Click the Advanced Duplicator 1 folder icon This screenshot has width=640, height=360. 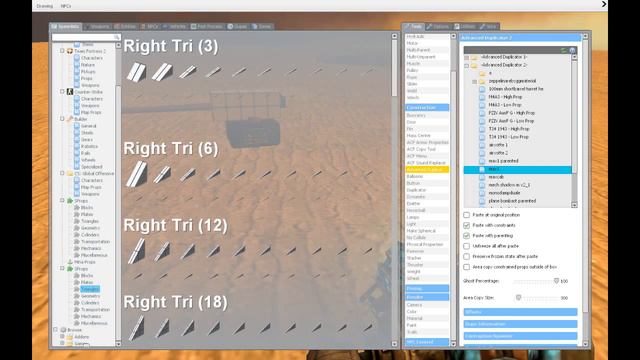(x=474, y=57)
